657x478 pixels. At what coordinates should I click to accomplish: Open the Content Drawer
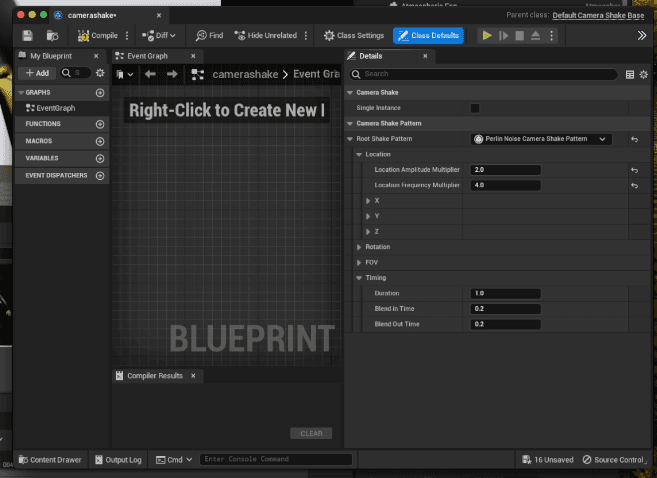(x=49, y=460)
